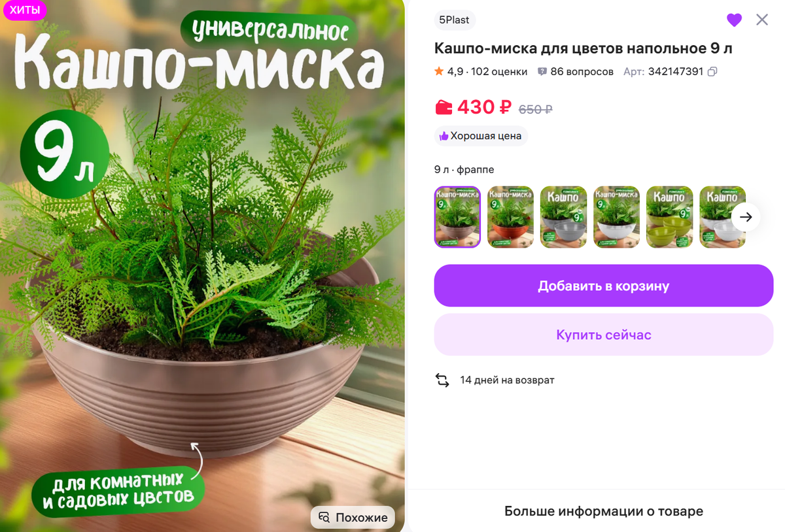Screen dimensions: 785x532
Task: Select the white bowl variant thumbnail
Action: 616,217
